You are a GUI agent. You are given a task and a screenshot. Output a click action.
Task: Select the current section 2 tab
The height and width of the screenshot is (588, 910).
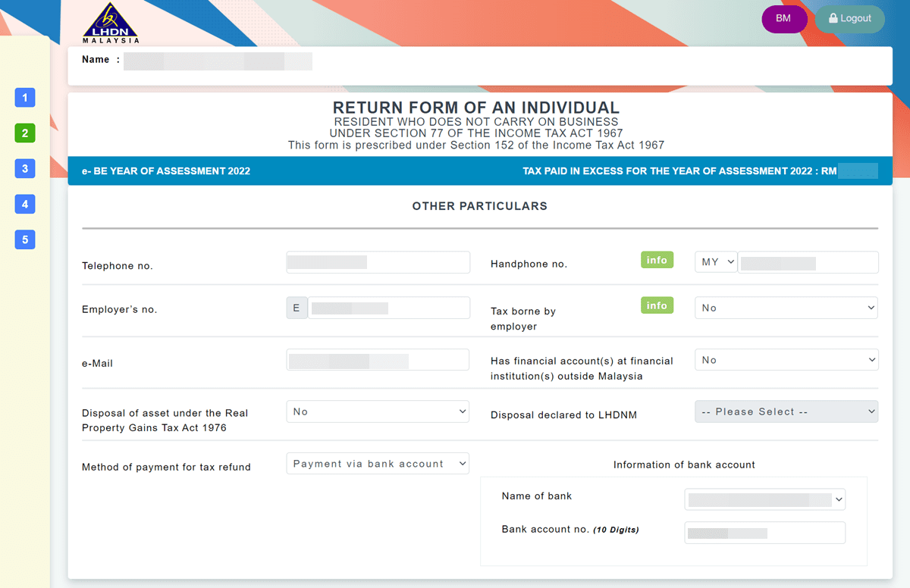[24, 133]
